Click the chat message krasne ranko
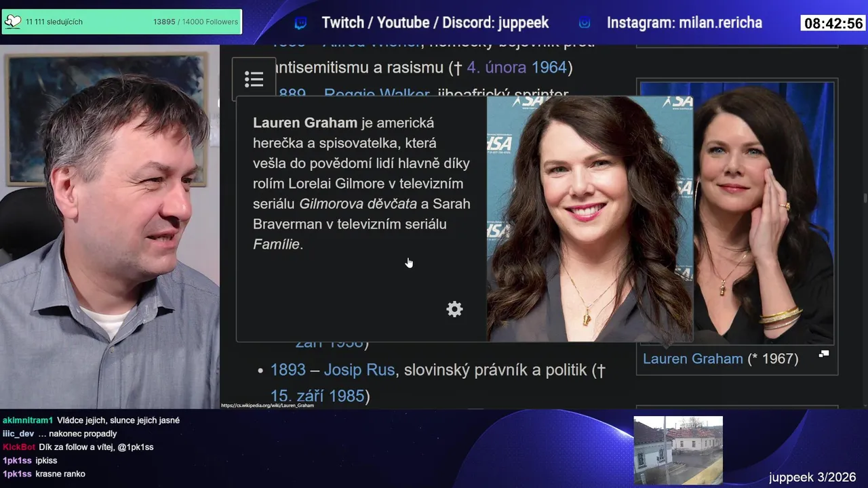Viewport: 868px width, 488px height. coord(60,474)
